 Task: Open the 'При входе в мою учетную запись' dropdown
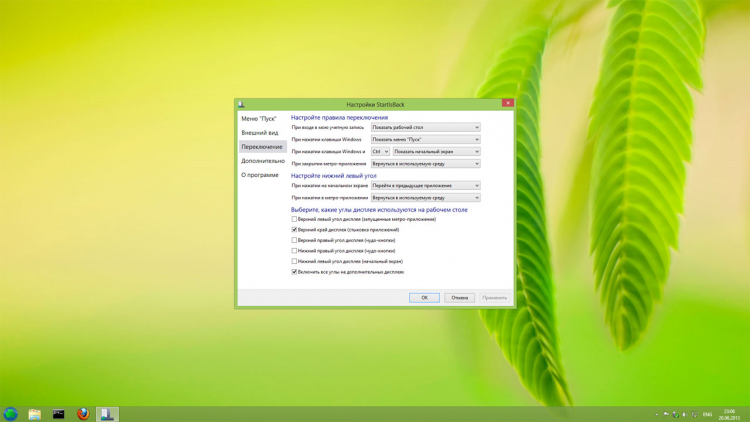(426, 127)
